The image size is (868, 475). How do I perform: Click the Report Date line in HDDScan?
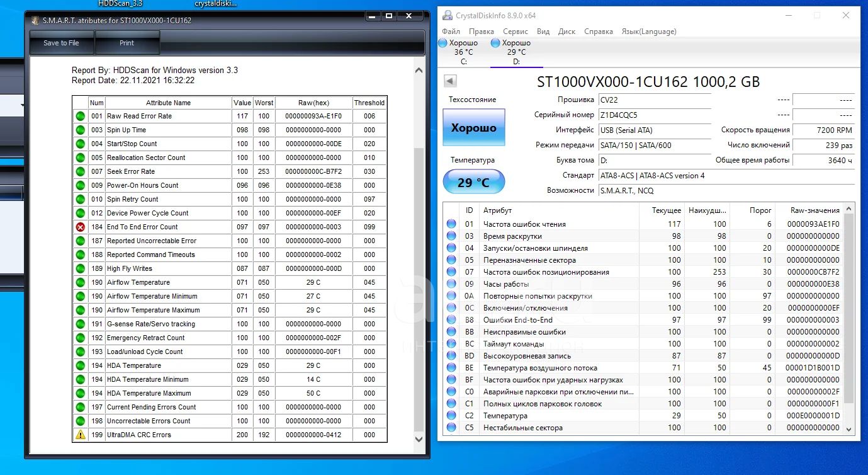coord(133,80)
